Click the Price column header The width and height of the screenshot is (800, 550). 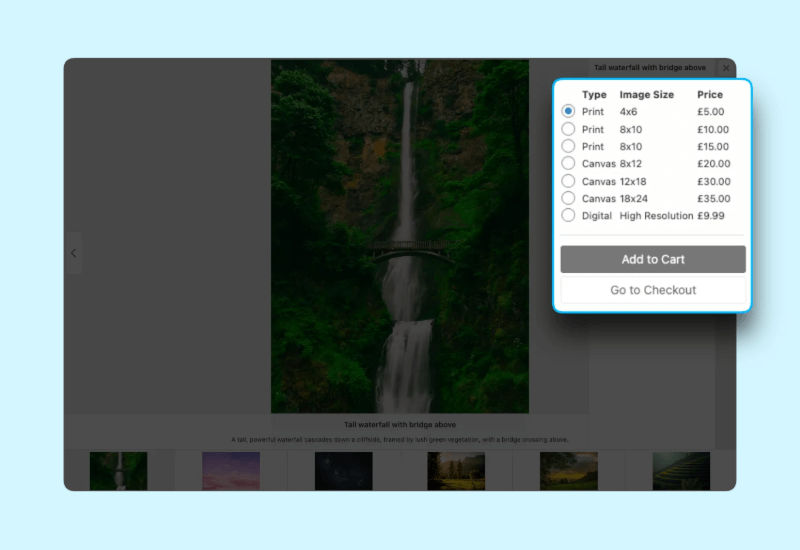[710, 95]
